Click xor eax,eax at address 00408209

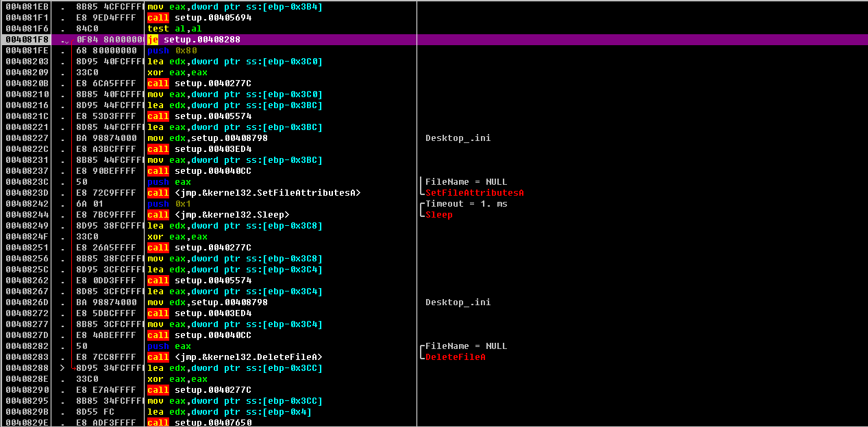click(x=177, y=73)
